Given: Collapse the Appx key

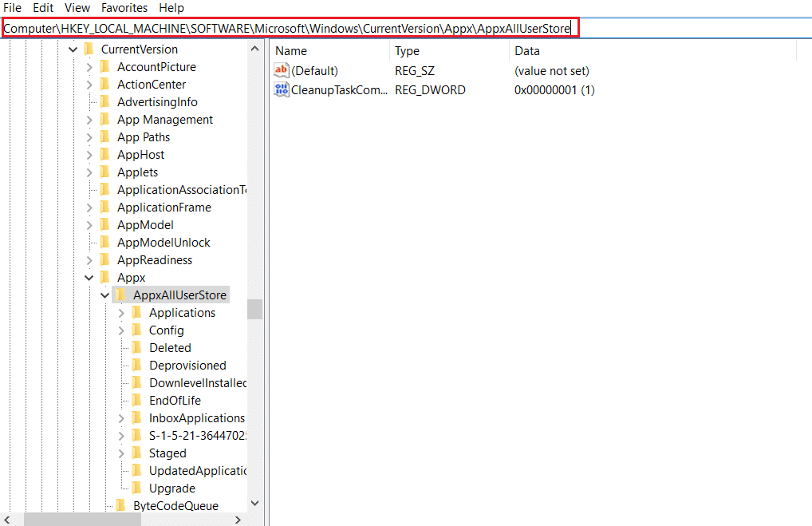Looking at the screenshot, I should click(89, 278).
